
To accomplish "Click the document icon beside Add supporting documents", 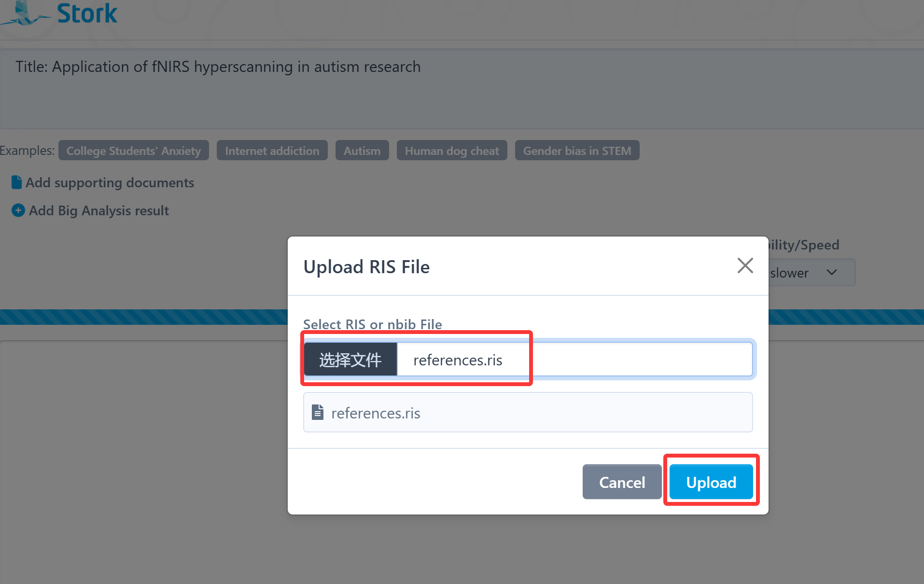I will (x=16, y=182).
